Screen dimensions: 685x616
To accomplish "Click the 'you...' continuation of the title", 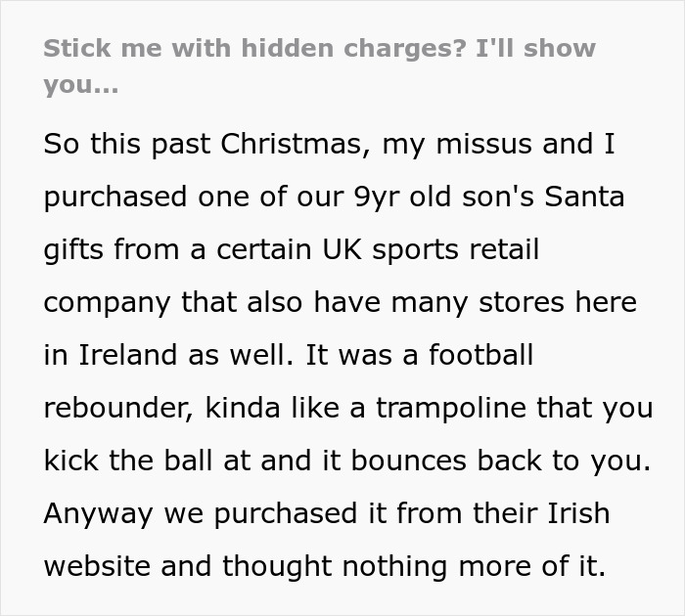I will tap(81, 85).
